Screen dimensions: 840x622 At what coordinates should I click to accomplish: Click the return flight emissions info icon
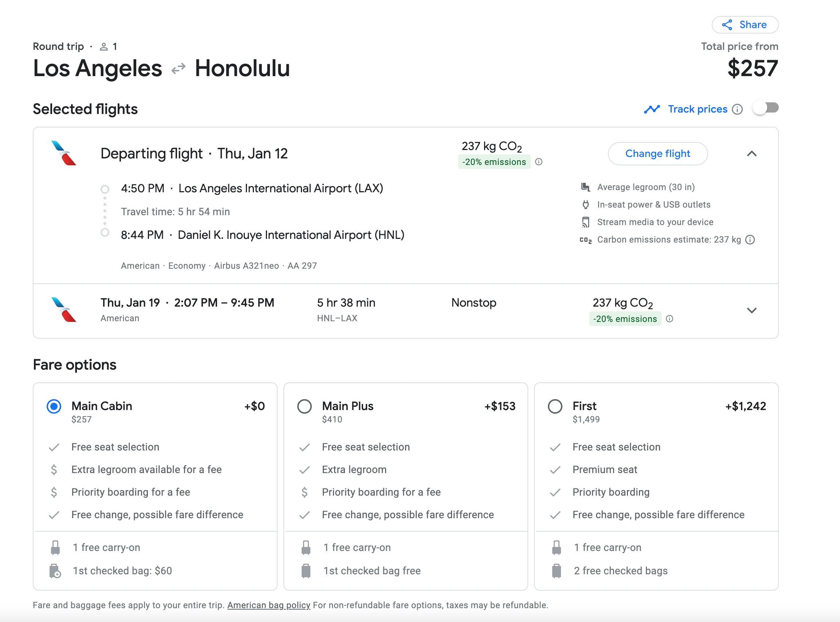pos(670,319)
